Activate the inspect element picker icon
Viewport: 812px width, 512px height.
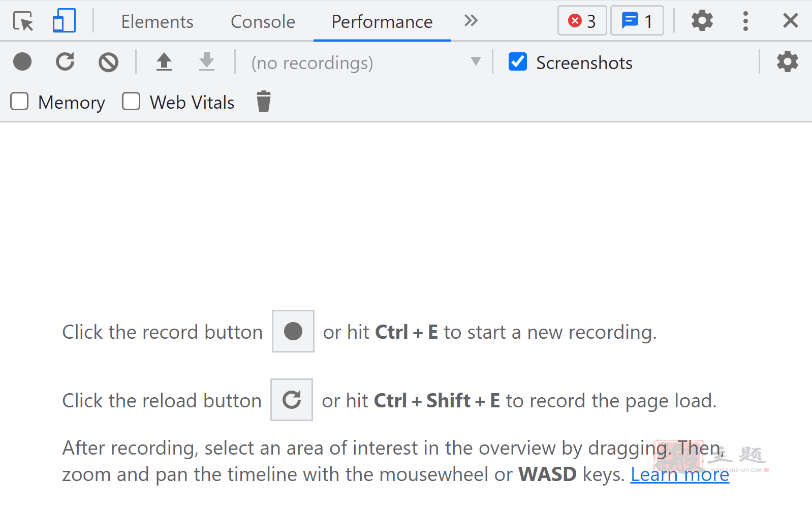23,21
